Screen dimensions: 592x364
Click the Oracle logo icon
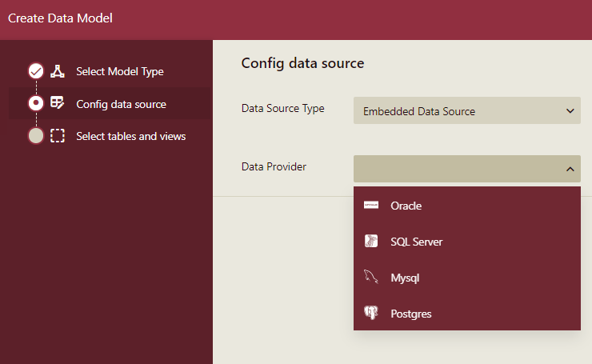(x=370, y=205)
